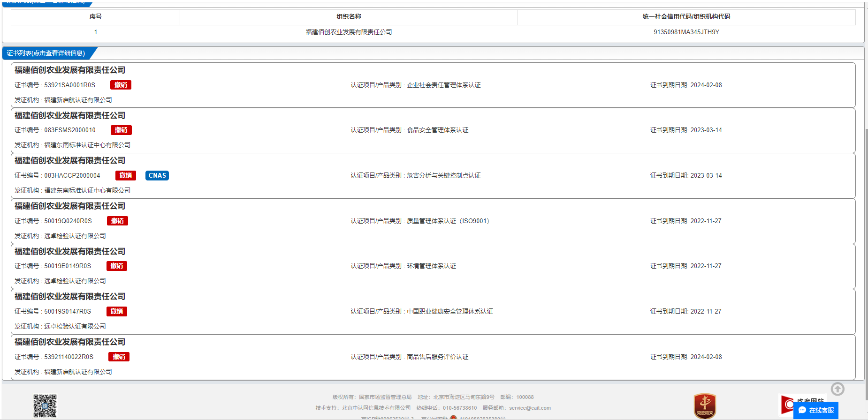This screenshot has height=420, width=868.
Task: Click the CNAS badge on 083HACCP2000004 certificate
Action: coord(157,175)
